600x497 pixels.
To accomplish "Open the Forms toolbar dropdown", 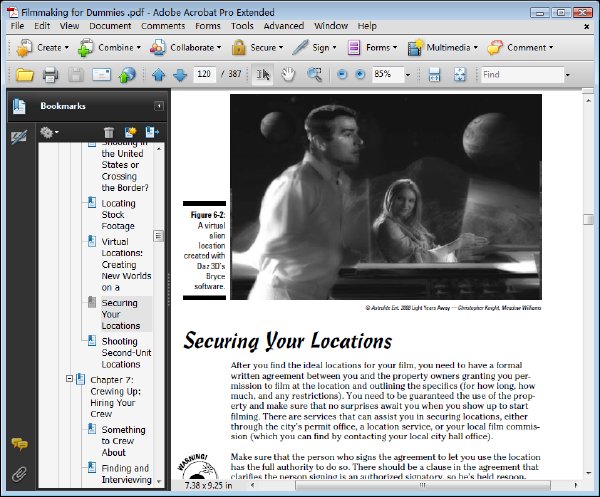I will point(372,48).
